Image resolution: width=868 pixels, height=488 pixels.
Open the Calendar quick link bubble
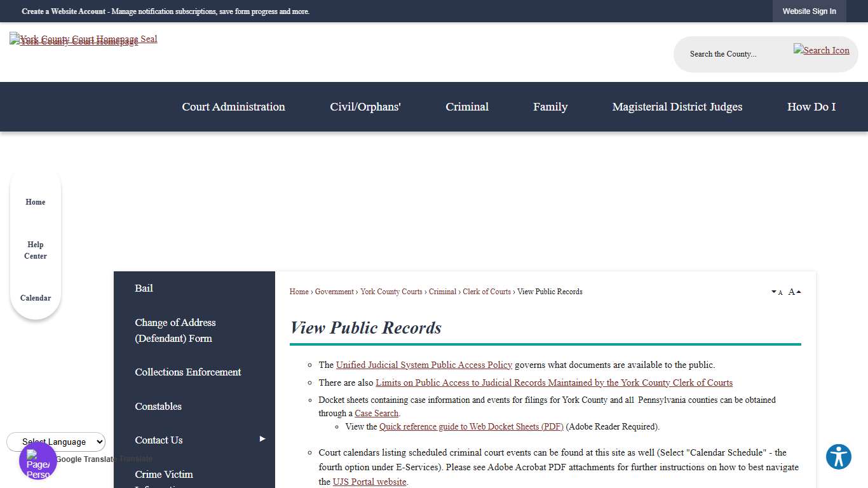35,297
